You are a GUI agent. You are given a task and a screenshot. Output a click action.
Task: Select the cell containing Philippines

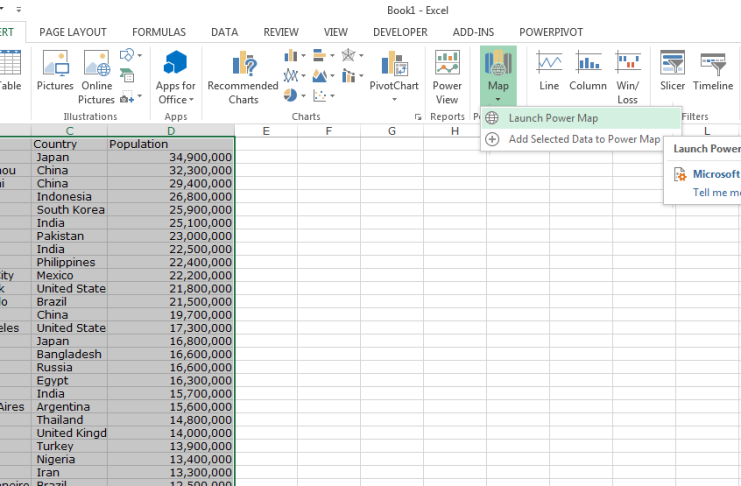[x=69, y=262]
